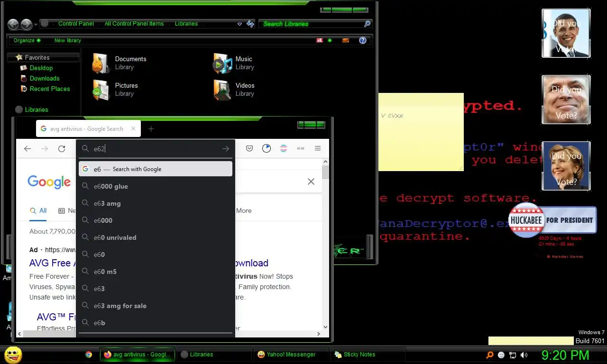Image resolution: width=607 pixels, height=364 pixels.
Task: Select Recent Places in Favorites
Action: [50, 89]
